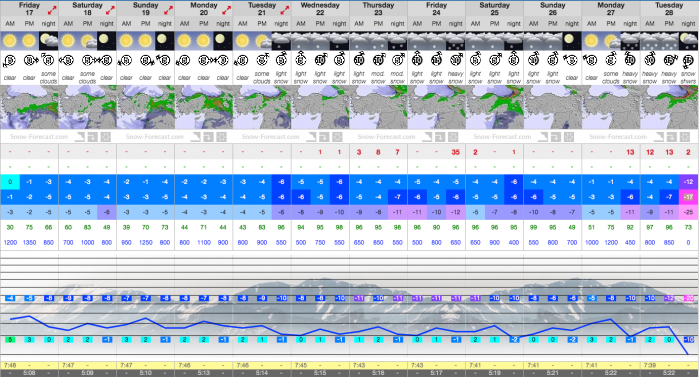Click the sunrise time 7:48 on Friday 17

(10, 365)
